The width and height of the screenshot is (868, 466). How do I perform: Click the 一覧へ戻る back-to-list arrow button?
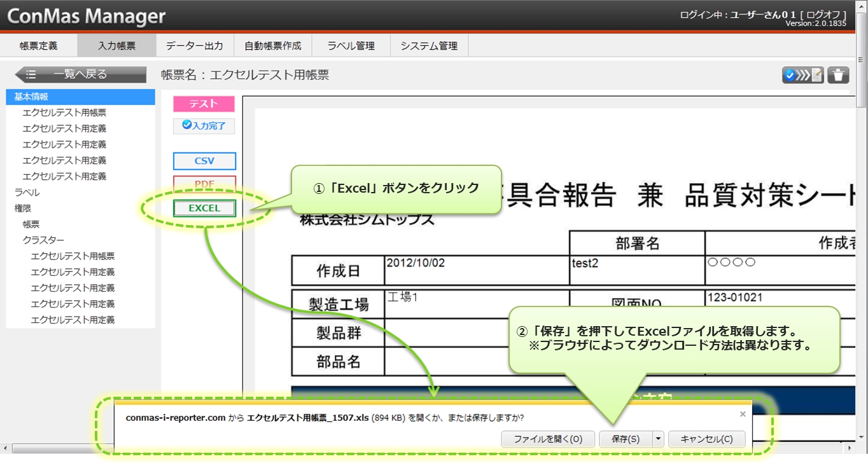[x=81, y=74]
